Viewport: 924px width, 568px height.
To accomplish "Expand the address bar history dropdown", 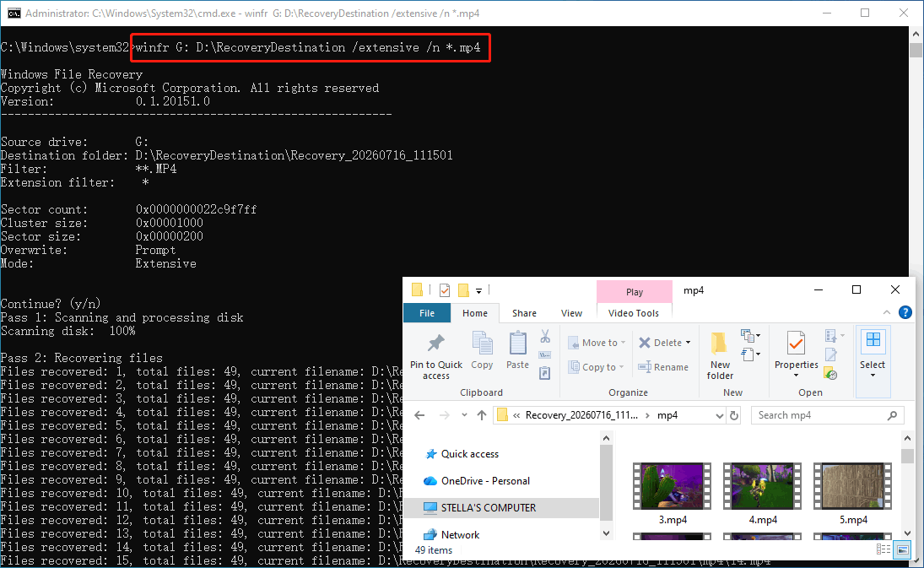I will click(x=719, y=415).
